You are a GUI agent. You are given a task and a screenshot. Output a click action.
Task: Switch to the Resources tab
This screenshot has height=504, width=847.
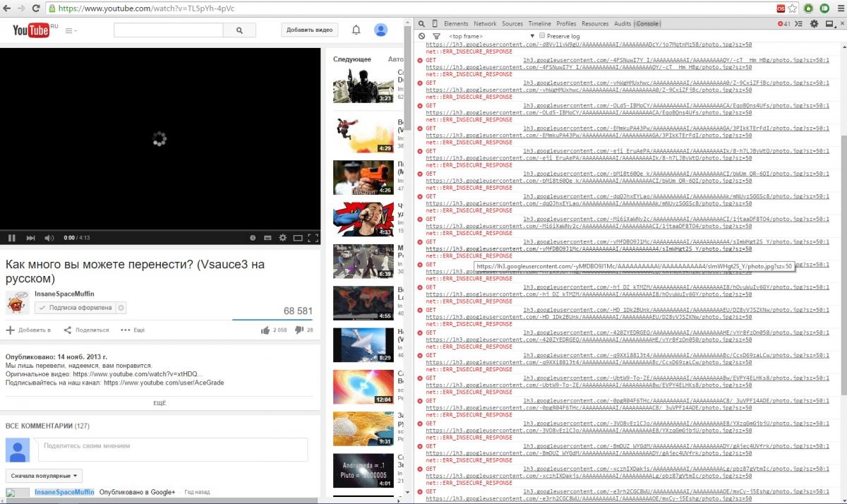[595, 23]
